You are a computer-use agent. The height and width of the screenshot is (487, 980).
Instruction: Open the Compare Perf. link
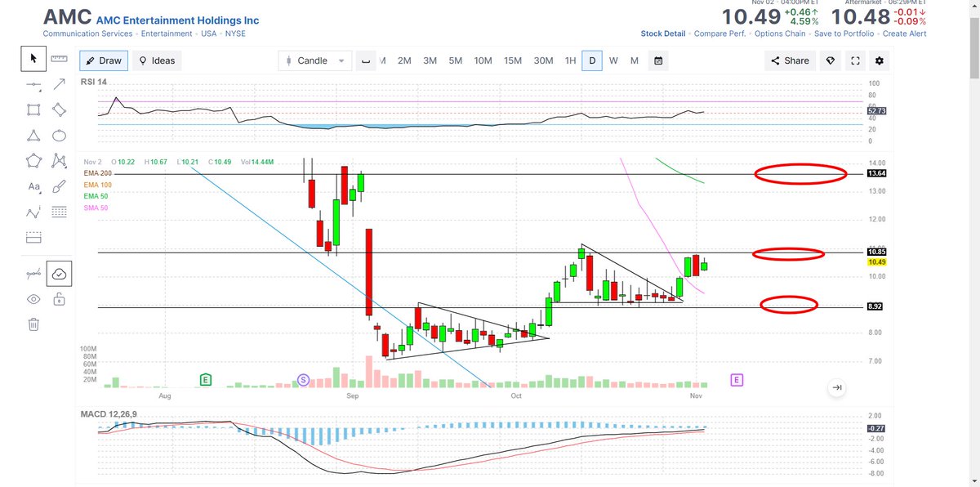[719, 34]
